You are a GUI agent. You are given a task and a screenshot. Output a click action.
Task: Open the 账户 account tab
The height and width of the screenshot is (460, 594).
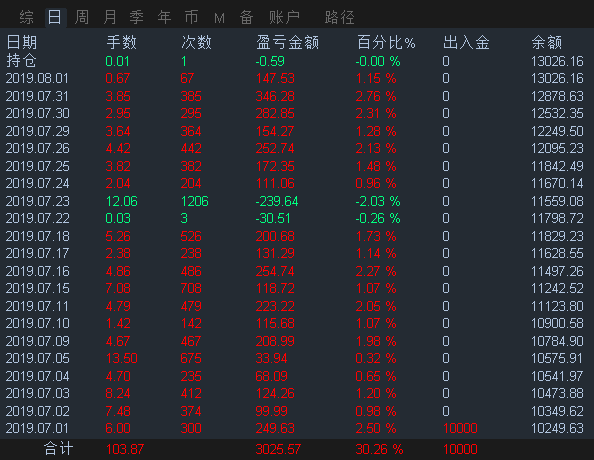click(x=284, y=17)
